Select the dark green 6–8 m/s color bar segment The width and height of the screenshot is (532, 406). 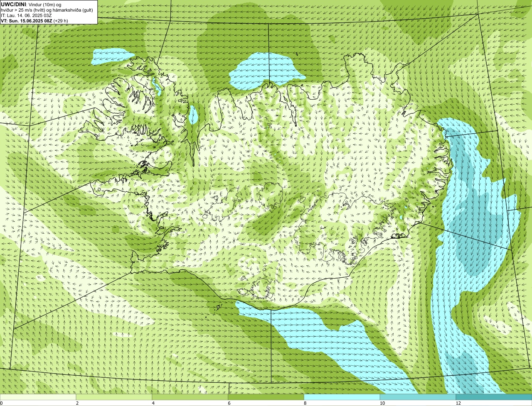coord(266,397)
